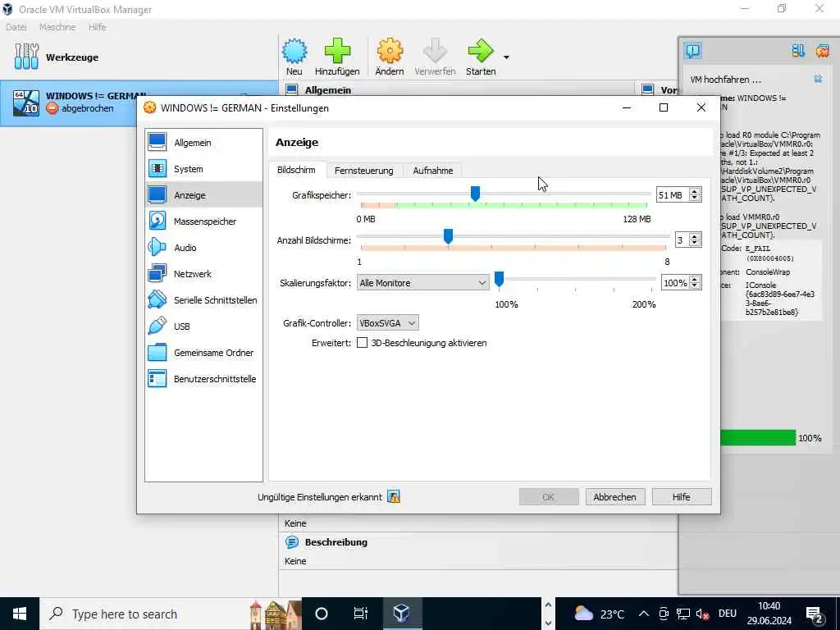The width and height of the screenshot is (840, 630).
Task: Click the Ändern gear icon
Action: click(390, 52)
